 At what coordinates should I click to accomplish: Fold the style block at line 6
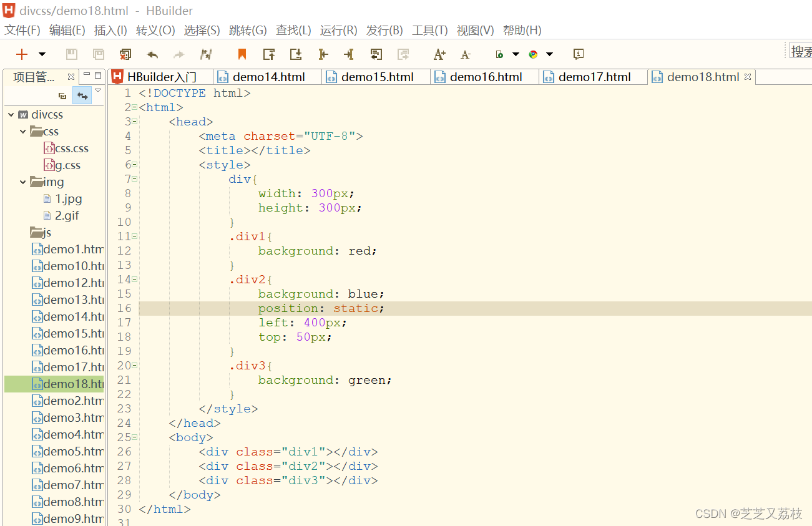tap(134, 165)
